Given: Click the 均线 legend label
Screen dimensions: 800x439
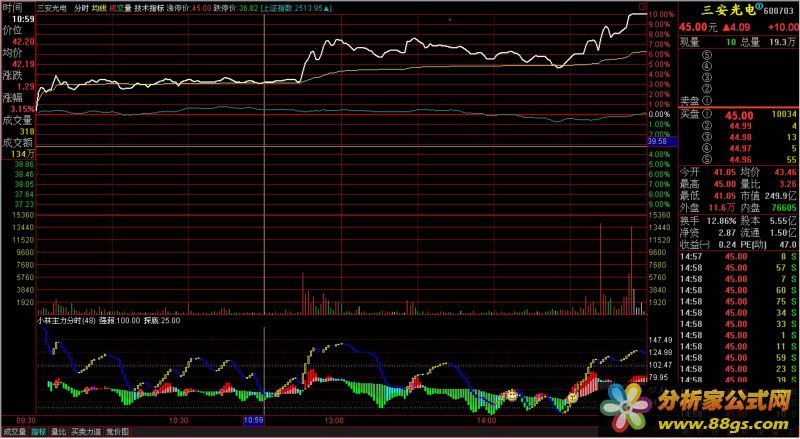Looking at the screenshot, I should pos(99,8).
